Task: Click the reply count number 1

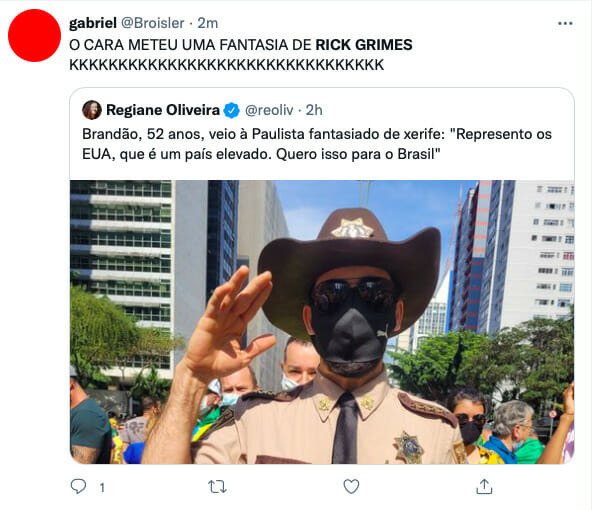Action: (x=102, y=488)
